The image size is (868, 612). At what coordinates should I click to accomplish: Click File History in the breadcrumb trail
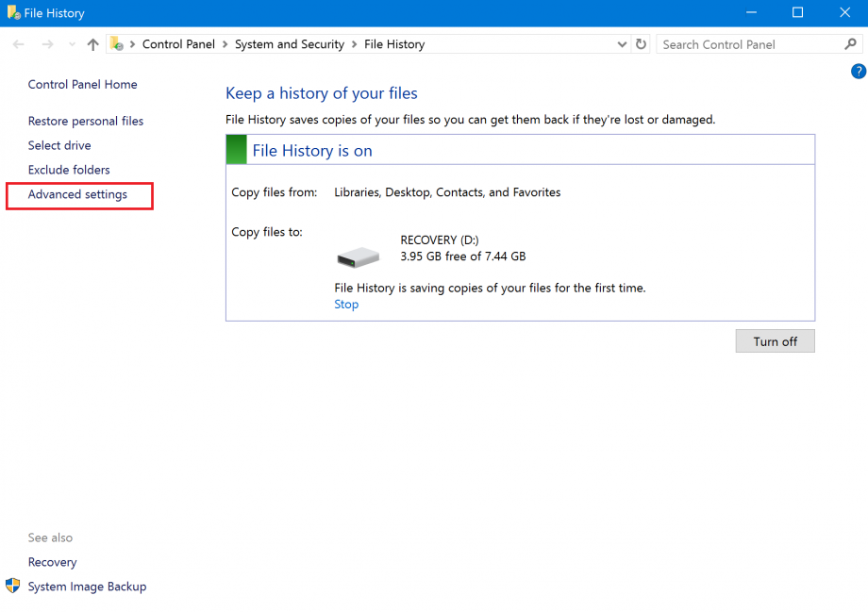pyautogui.click(x=394, y=43)
